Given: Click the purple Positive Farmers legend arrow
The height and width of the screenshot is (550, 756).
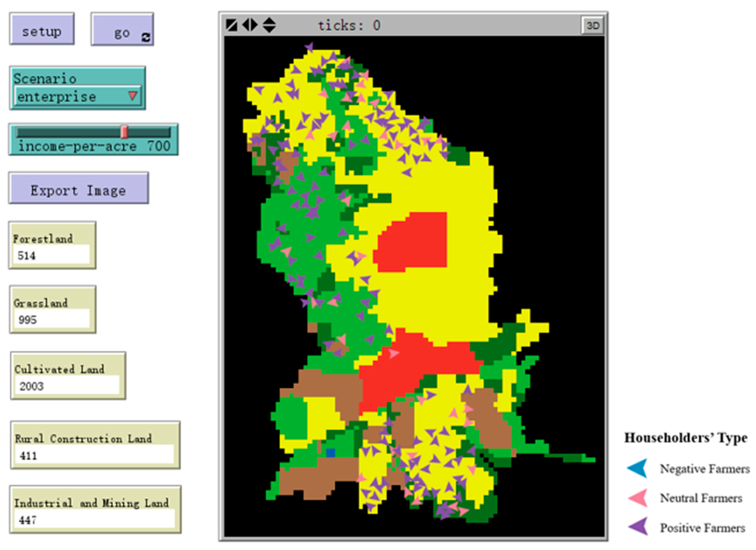Looking at the screenshot, I should (x=638, y=526).
